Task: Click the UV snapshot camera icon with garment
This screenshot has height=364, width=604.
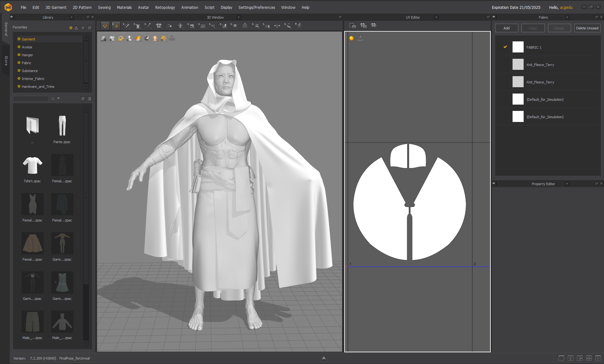Action: pos(363,26)
